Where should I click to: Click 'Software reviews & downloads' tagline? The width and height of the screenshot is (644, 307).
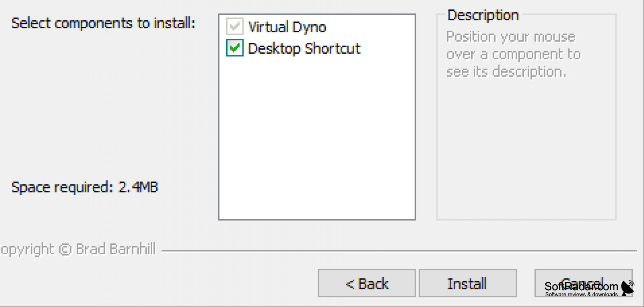[x=581, y=294]
